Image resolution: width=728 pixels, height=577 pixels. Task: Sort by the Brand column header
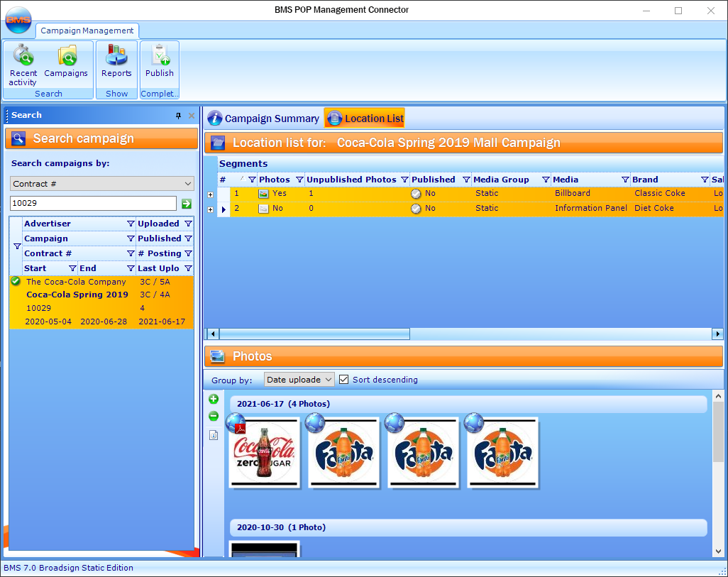click(645, 180)
